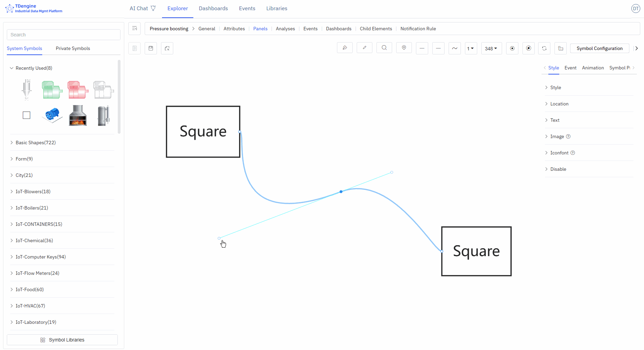Collapse the left symbol sidebar icon
The height and width of the screenshot is (350, 644).
(x=134, y=29)
